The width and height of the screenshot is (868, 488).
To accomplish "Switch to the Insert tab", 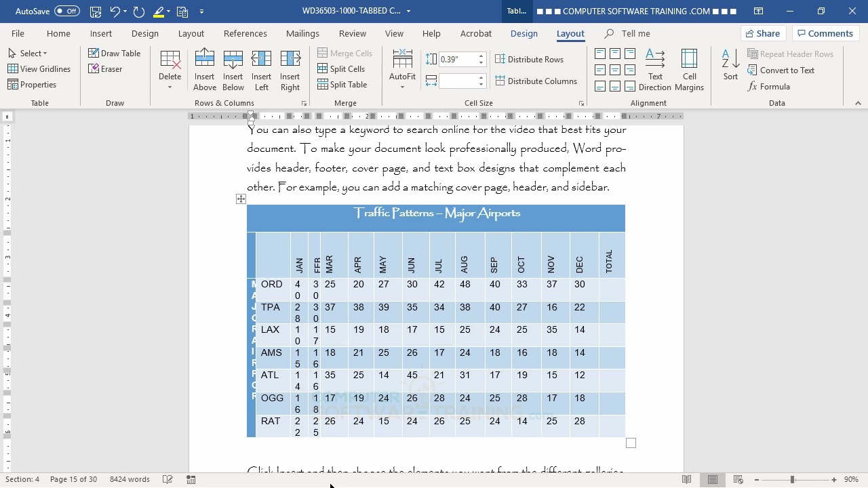I will 101,33.
